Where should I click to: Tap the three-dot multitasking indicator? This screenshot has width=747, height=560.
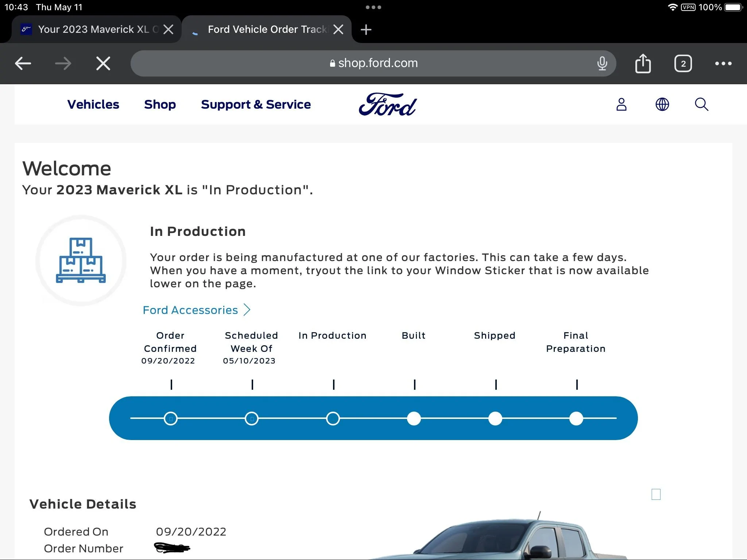pos(373,7)
